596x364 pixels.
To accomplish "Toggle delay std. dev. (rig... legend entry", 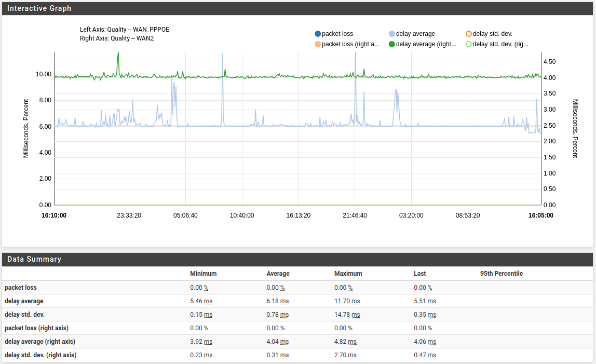I will (497, 44).
